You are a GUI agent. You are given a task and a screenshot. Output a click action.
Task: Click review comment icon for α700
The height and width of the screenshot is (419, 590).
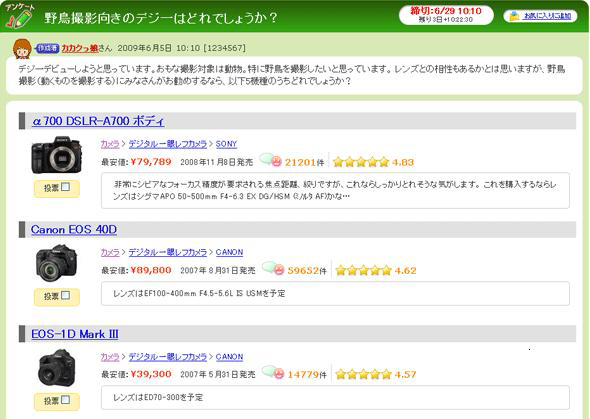point(271,160)
